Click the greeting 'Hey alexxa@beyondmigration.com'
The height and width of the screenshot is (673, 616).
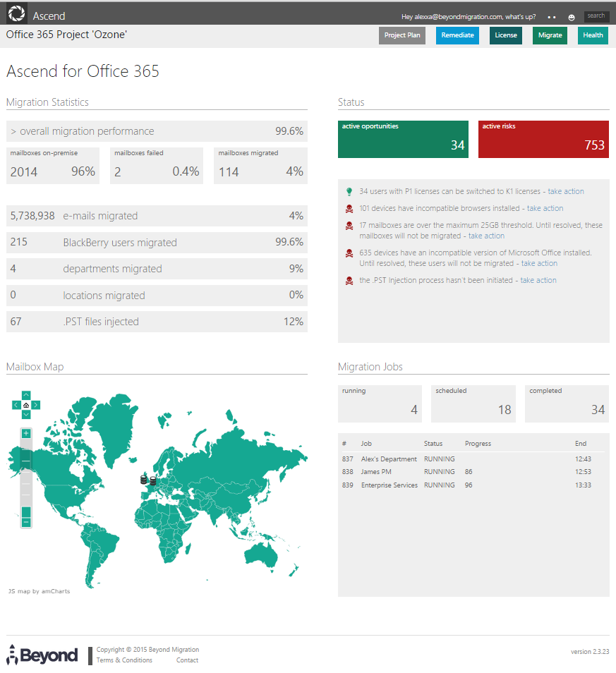[x=452, y=17]
